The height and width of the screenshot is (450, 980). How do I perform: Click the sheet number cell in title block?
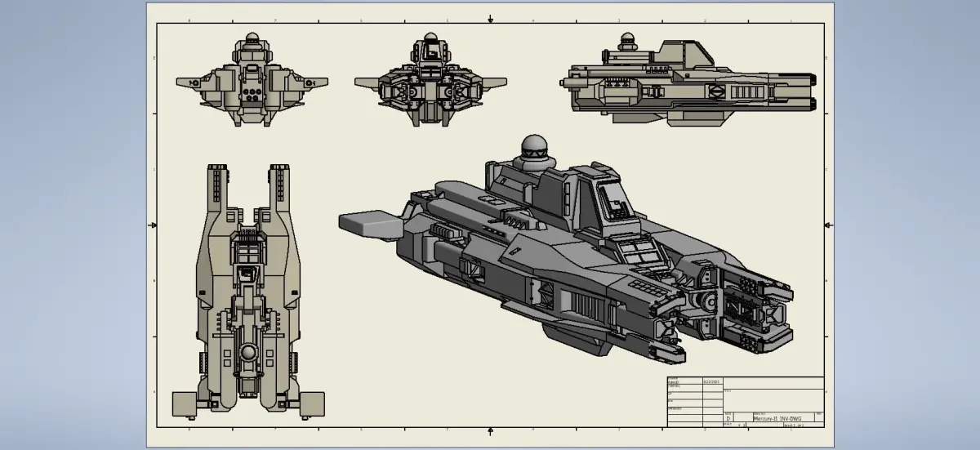coord(804,425)
